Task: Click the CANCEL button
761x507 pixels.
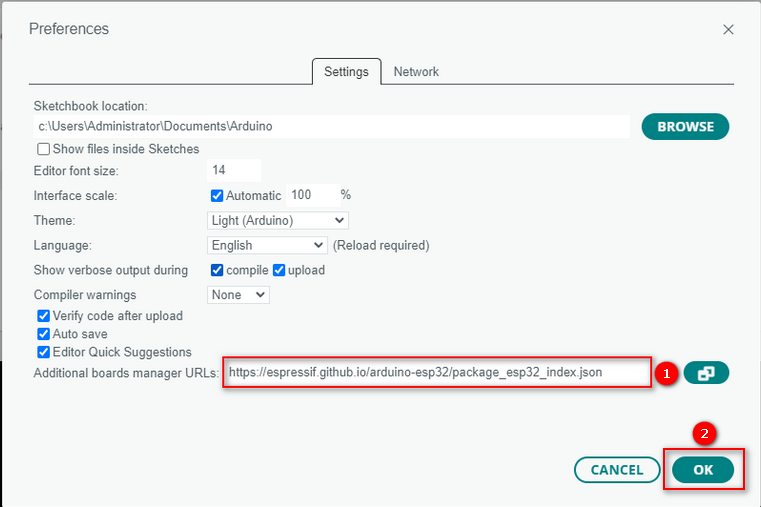Action: [617, 470]
